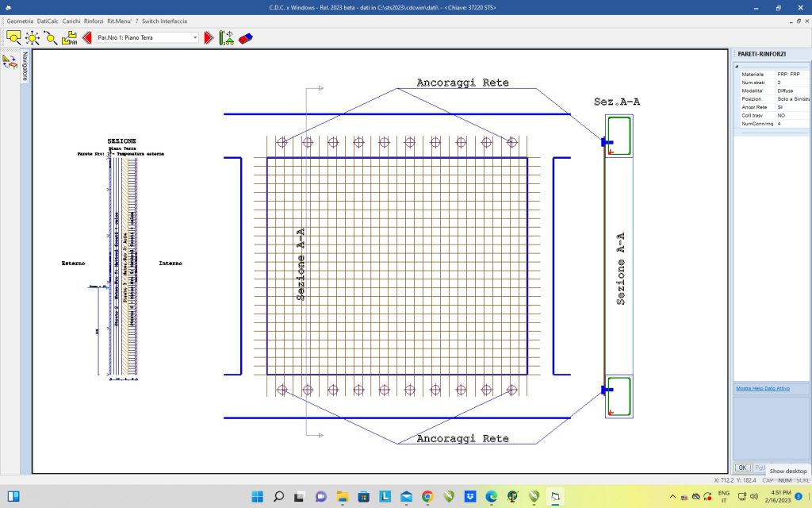Click the PARETI-RINFORZI panel title
This screenshot has height=508, width=812.
coord(762,54)
